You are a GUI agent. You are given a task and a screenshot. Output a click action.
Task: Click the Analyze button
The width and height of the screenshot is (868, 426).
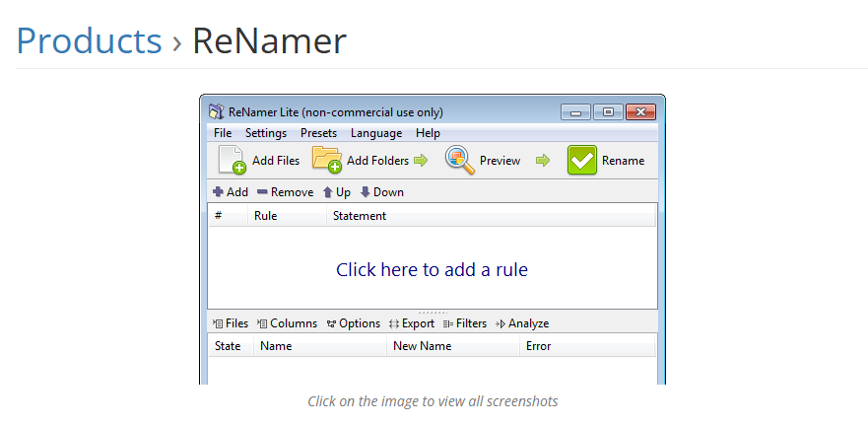[522, 323]
